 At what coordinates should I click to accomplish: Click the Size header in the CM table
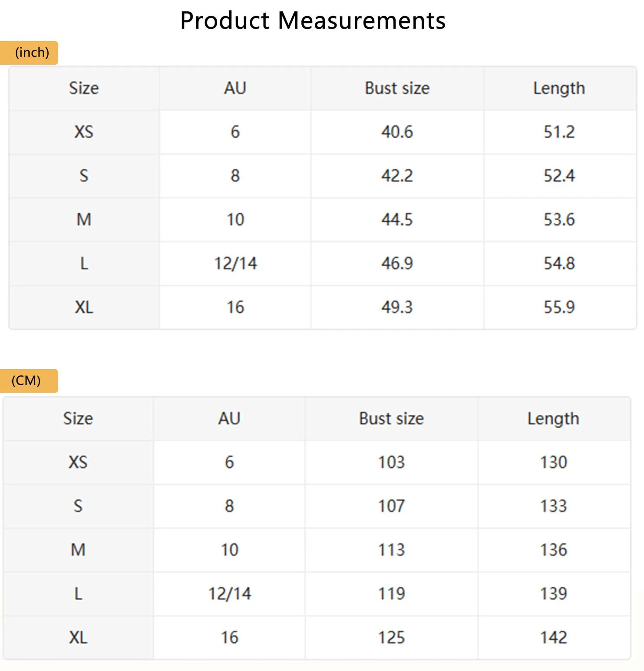coord(78,418)
